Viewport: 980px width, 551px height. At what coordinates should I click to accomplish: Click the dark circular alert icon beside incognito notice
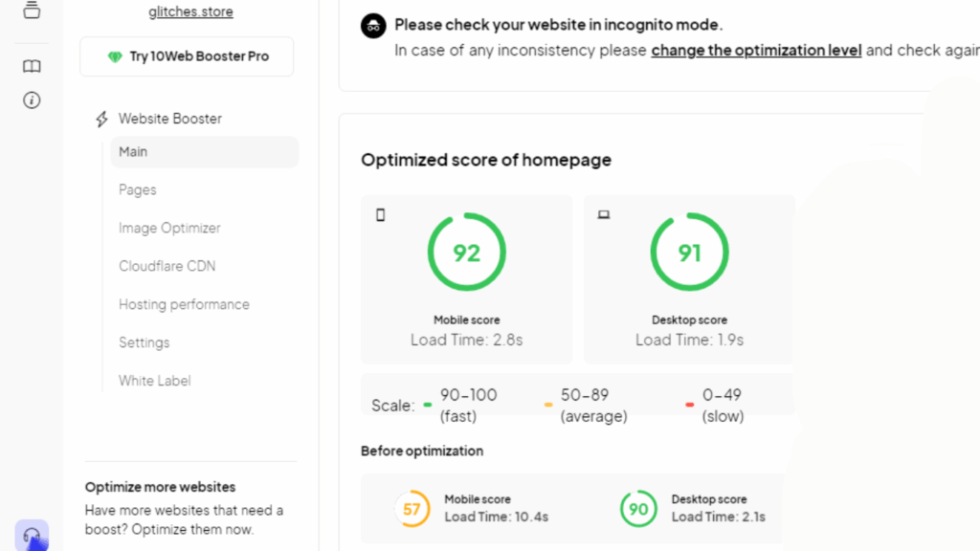[x=372, y=26]
